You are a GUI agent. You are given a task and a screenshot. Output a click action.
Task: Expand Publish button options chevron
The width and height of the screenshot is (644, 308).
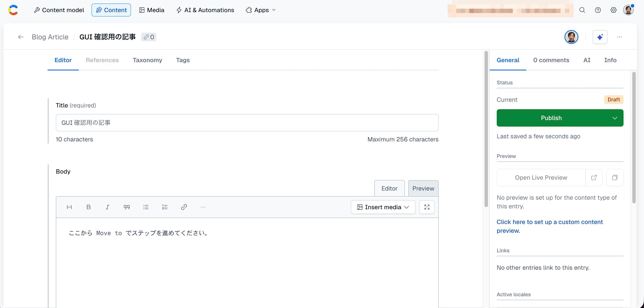pos(615,118)
